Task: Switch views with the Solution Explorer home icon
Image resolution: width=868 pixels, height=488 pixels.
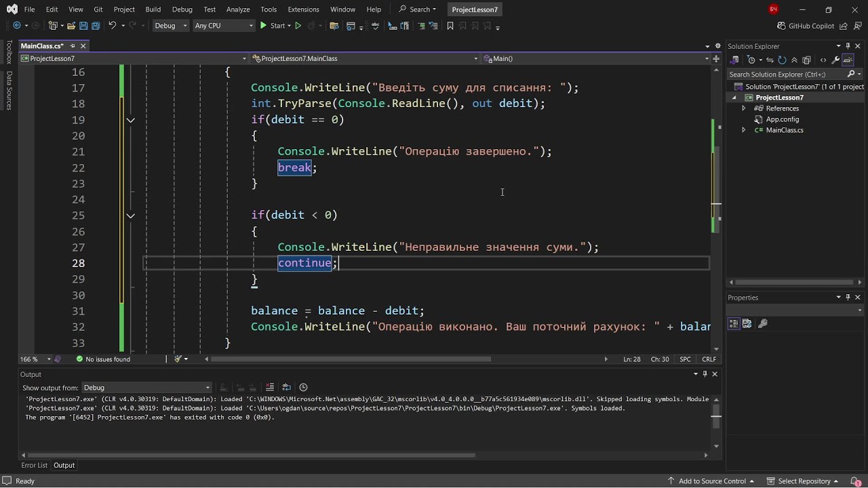Action: click(734, 60)
